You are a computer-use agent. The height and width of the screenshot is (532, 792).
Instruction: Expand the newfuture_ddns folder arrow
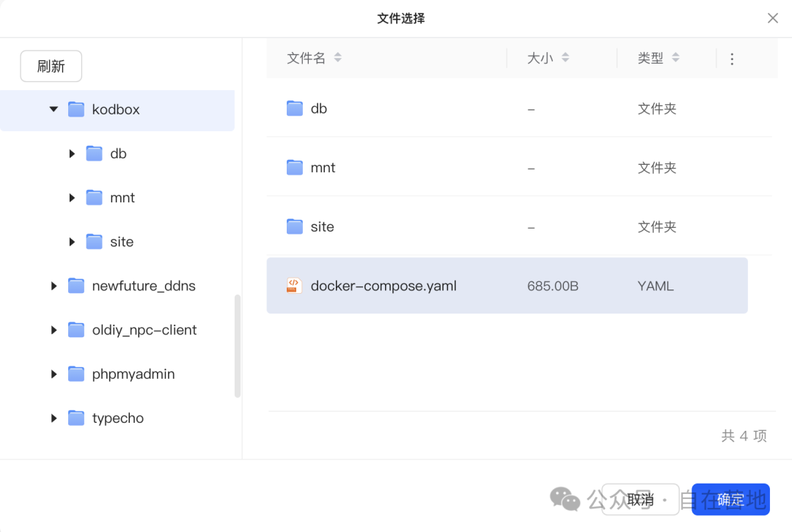54,286
